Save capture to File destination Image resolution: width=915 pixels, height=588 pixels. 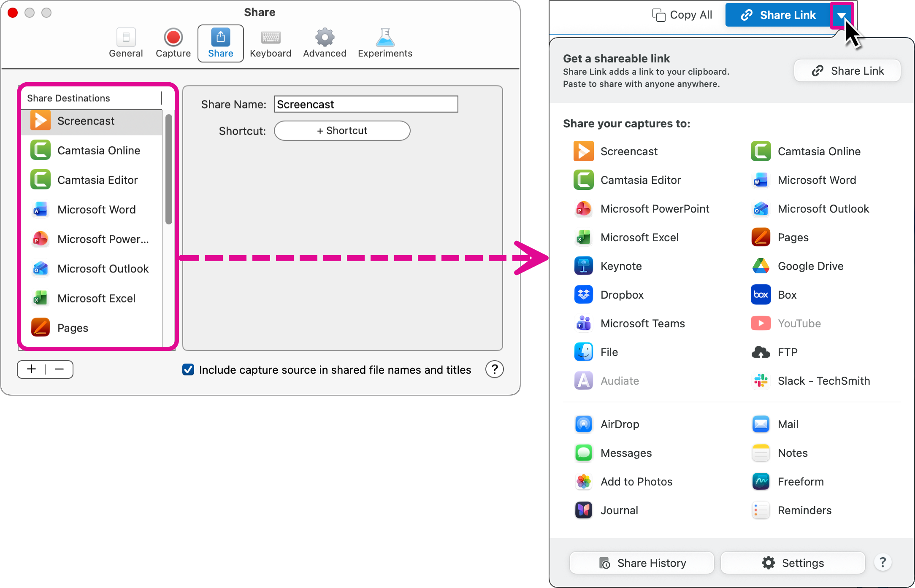tap(596, 352)
